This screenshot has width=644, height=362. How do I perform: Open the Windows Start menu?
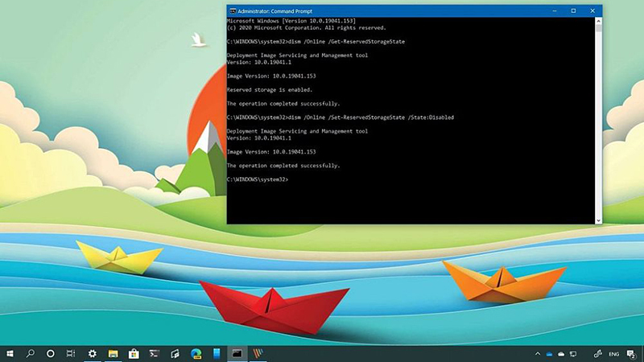[x=10, y=353]
